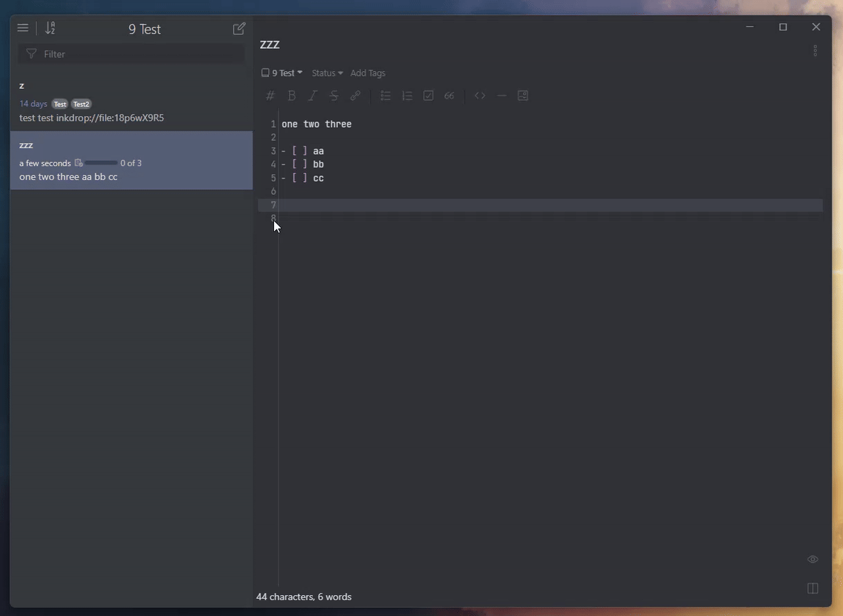
Task: Click the "9 Test" notebook heading
Action: pyautogui.click(x=145, y=29)
